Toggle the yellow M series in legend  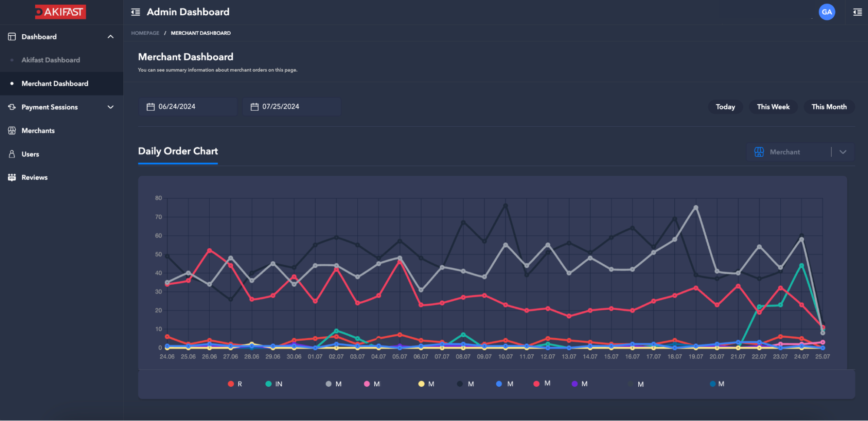426,384
